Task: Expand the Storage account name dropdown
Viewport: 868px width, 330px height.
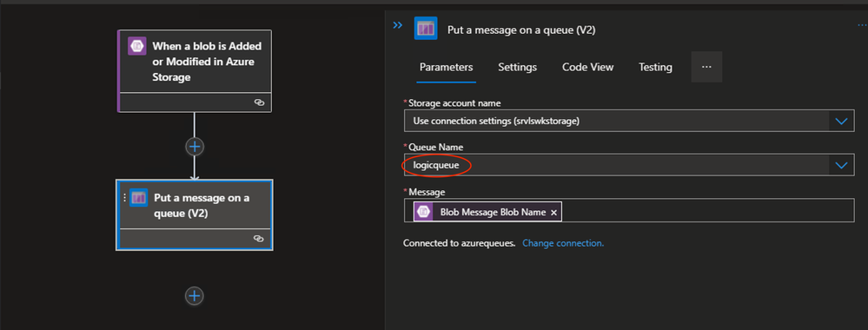Action: click(x=841, y=121)
